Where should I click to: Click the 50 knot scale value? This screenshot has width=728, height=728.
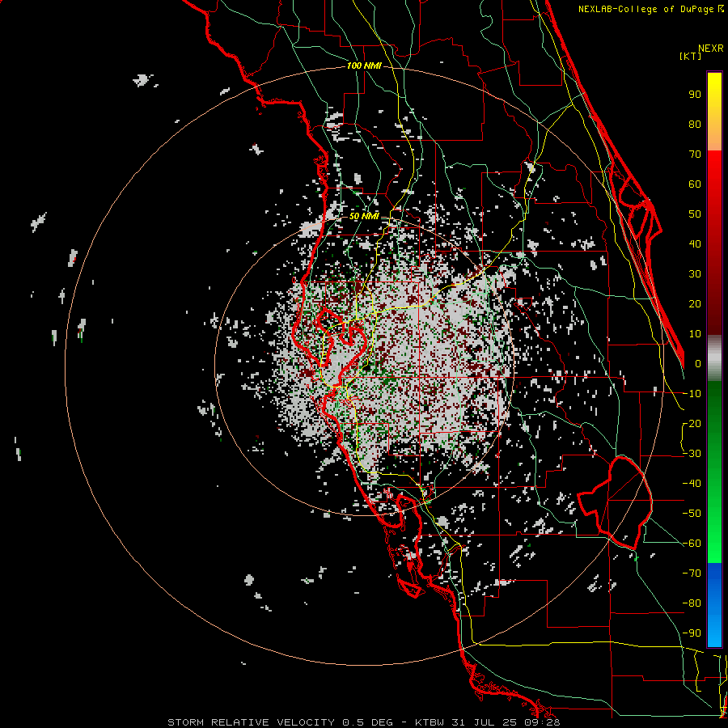pos(695,214)
